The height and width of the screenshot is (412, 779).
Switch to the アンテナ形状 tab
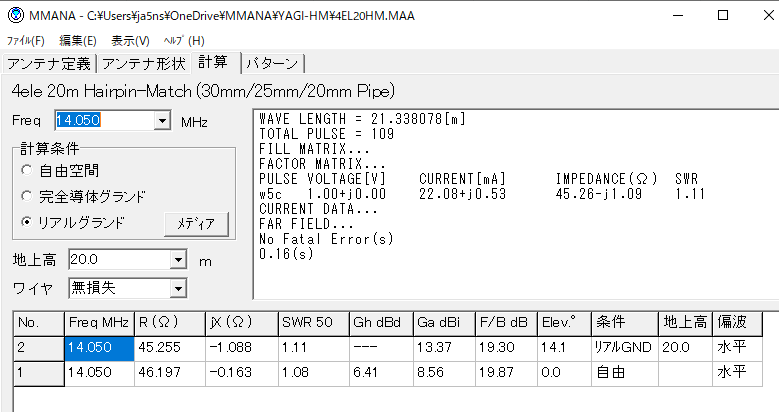144,64
